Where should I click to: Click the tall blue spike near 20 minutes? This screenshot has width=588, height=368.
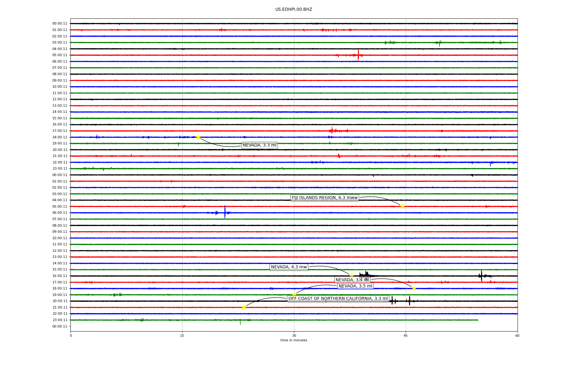[x=225, y=212]
